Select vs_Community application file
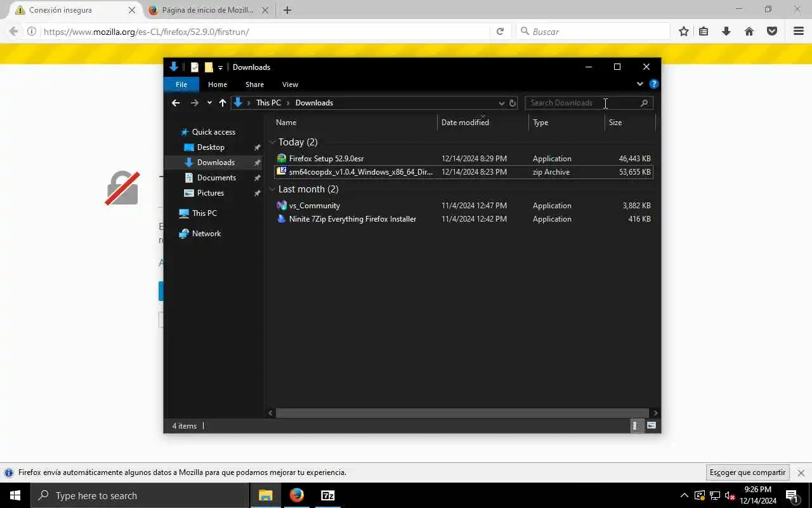812x508 pixels. point(464,206)
